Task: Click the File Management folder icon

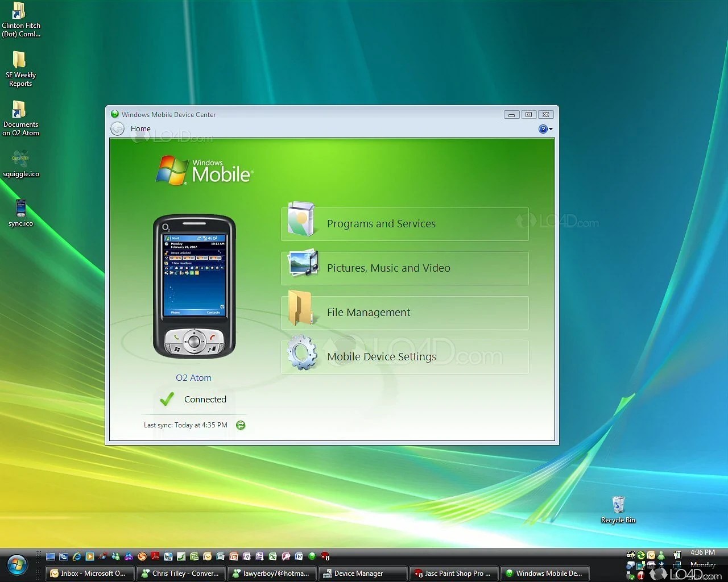Action: click(301, 309)
